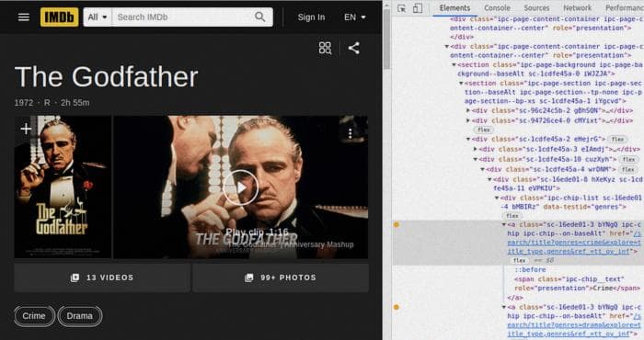Open the All search category dropdown

click(98, 17)
